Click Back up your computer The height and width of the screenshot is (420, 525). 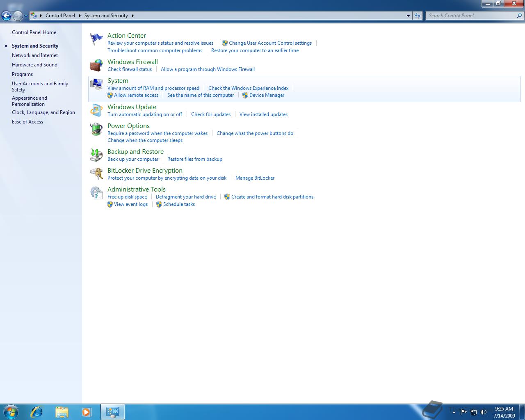coord(133,159)
